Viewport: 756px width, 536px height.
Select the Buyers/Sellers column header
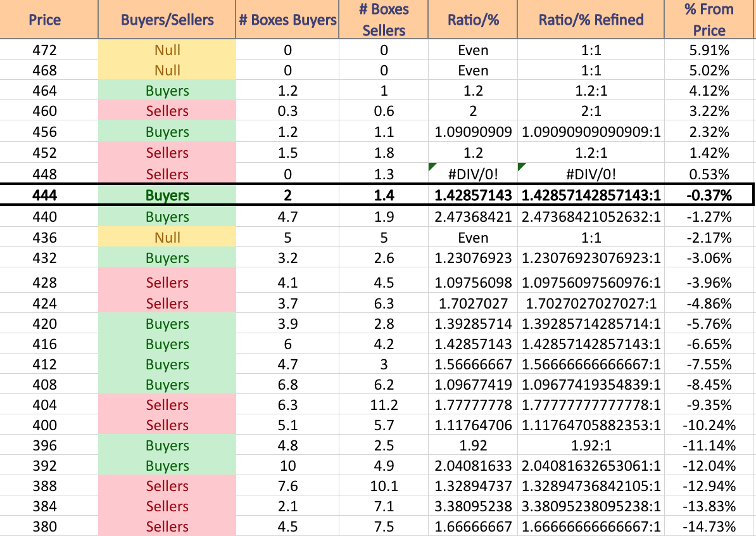point(167,19)
